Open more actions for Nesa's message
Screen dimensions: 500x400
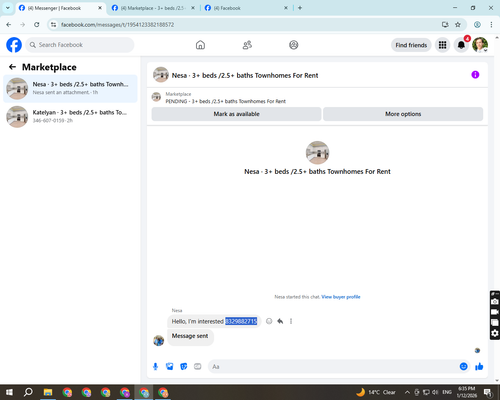pos(291,321)
